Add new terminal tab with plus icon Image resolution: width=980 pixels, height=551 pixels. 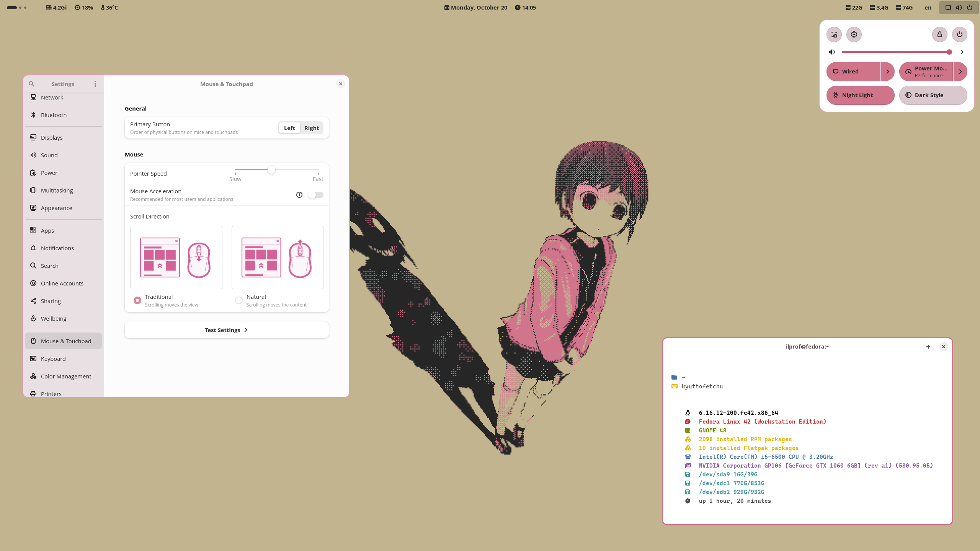click(x=928, y=347)
